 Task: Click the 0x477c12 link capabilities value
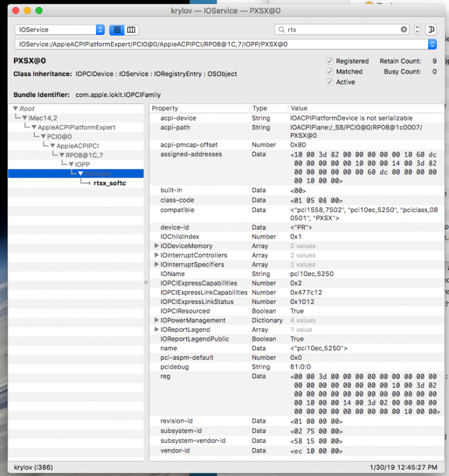coord(306,293)
